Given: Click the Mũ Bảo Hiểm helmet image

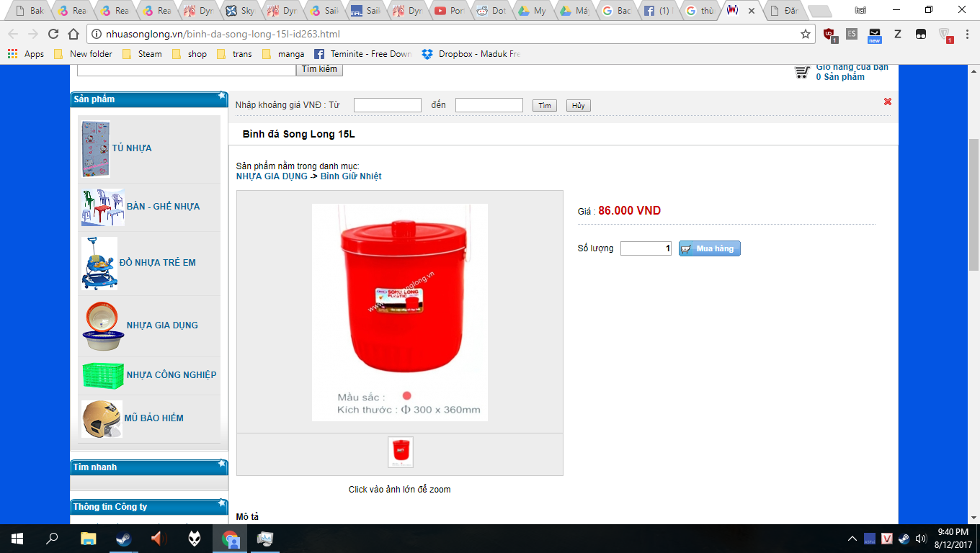Looking at the screenshot, I should [x=102, y=418].
